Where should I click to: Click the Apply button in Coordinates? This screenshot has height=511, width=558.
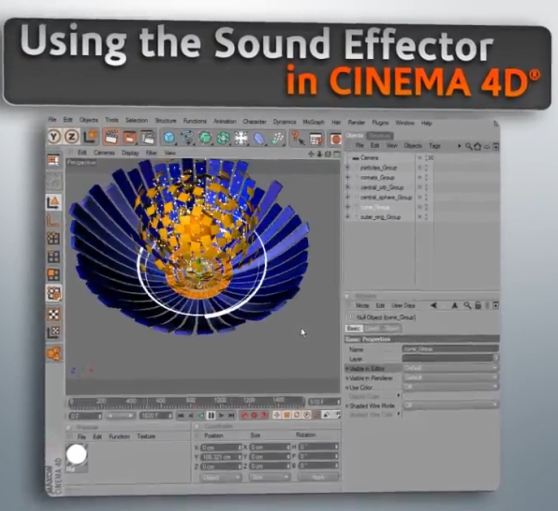click(x=318, y=477)
